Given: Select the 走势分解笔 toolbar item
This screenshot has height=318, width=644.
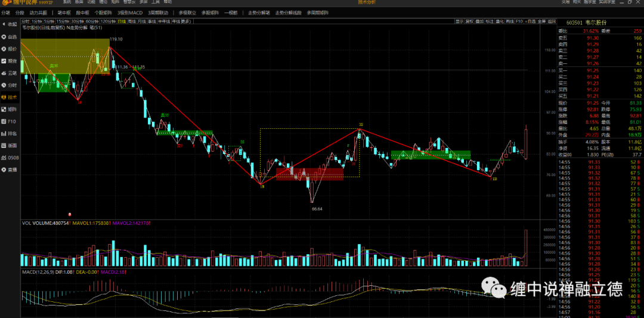Looking at the screenshot, I should (x=259, y=13).
